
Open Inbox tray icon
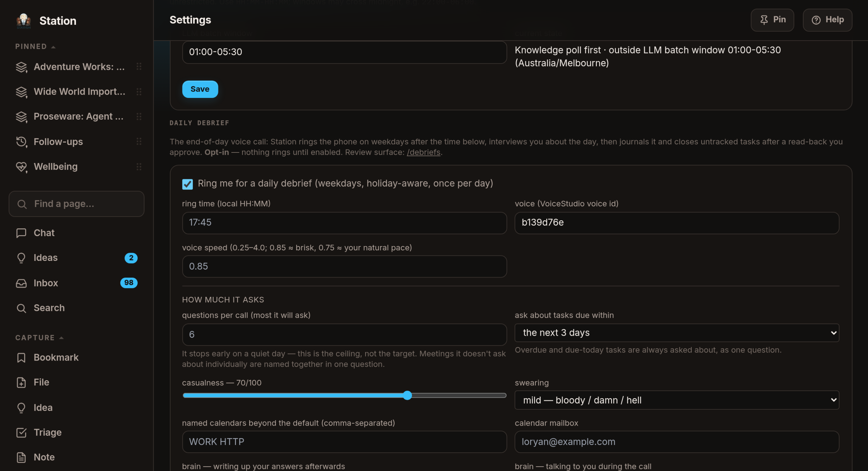point(21,283)
